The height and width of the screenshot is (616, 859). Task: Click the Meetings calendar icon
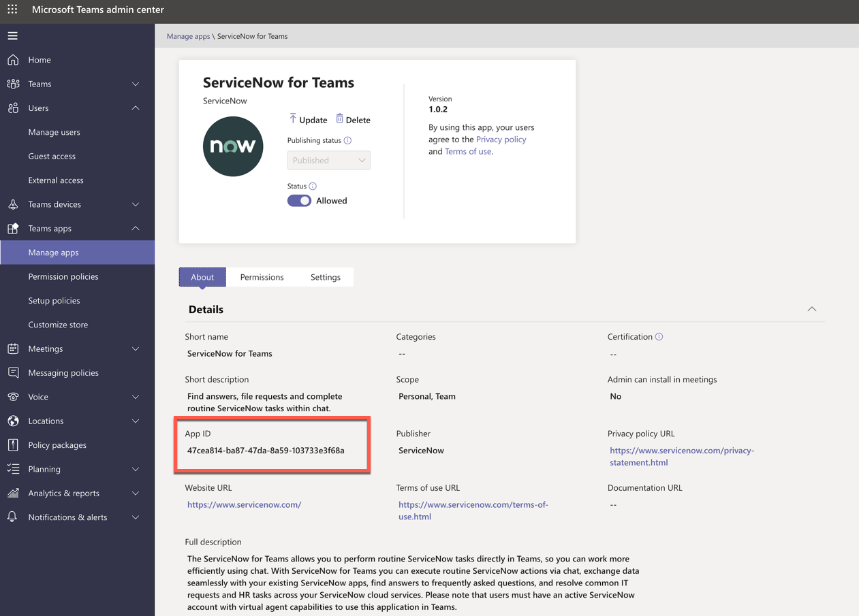(x=13, y=348)
